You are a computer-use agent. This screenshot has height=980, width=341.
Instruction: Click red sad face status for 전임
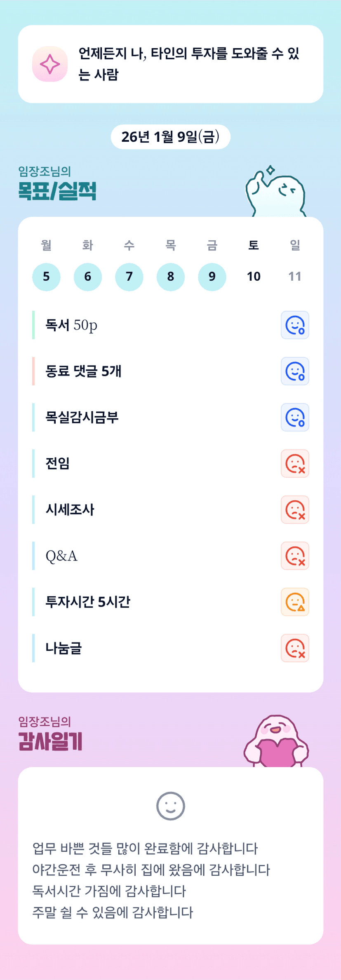coord(295,464)
